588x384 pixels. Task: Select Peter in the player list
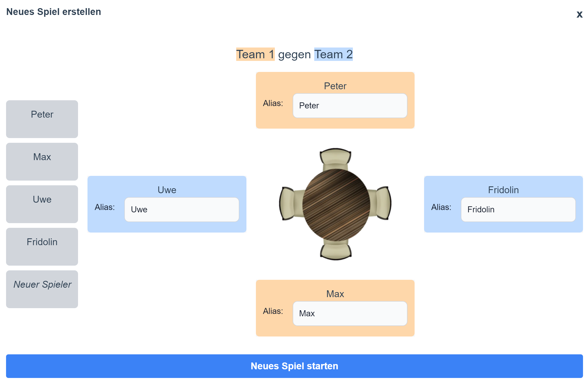(42, 119)
